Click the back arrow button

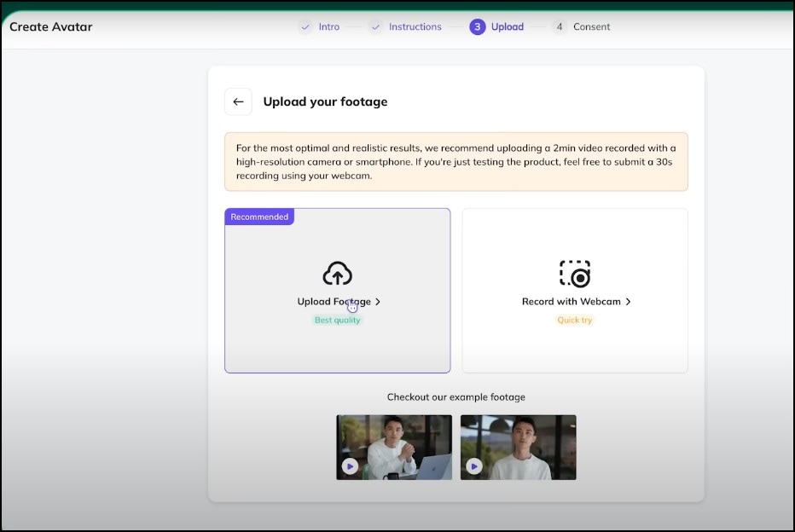238,101
